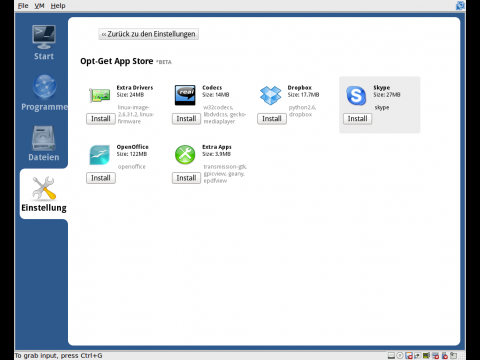Click the VMware logo in the menu bar corner
This screenshot has width=480, height=360.
pos(460,5)
